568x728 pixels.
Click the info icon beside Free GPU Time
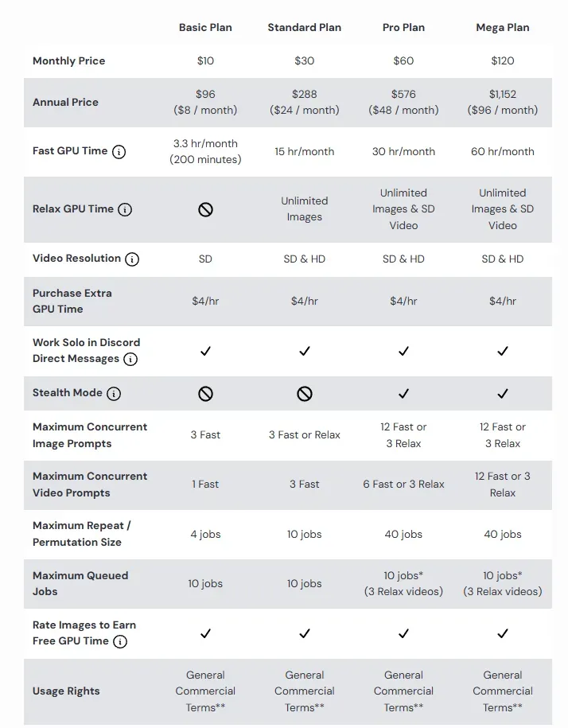(119, 641)
